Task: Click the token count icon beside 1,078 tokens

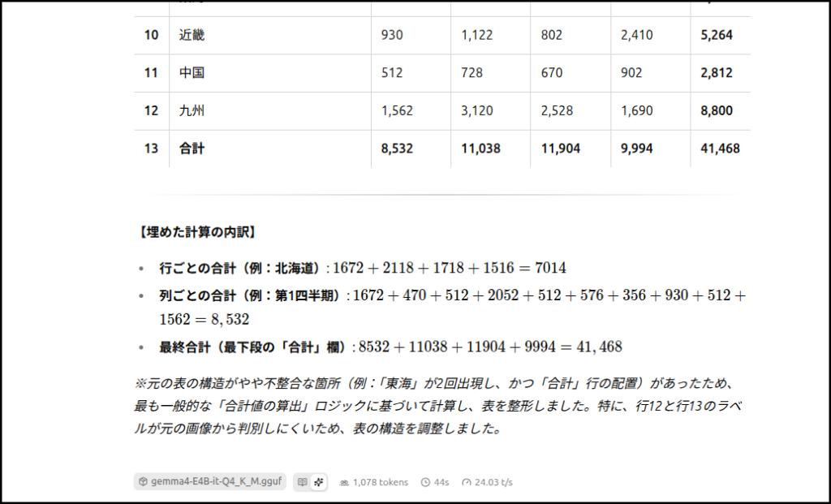Action: point(344,482)
